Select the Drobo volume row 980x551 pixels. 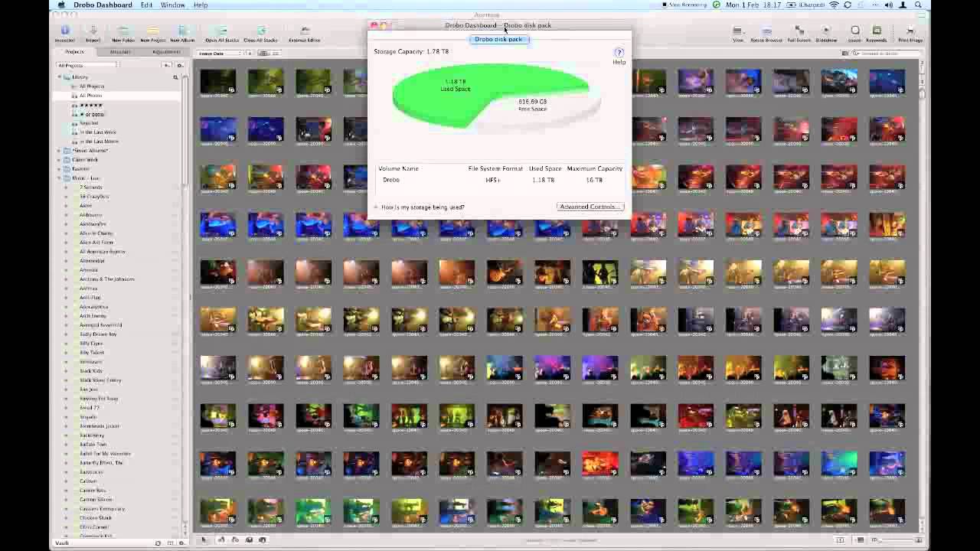[x=500, y=180]
